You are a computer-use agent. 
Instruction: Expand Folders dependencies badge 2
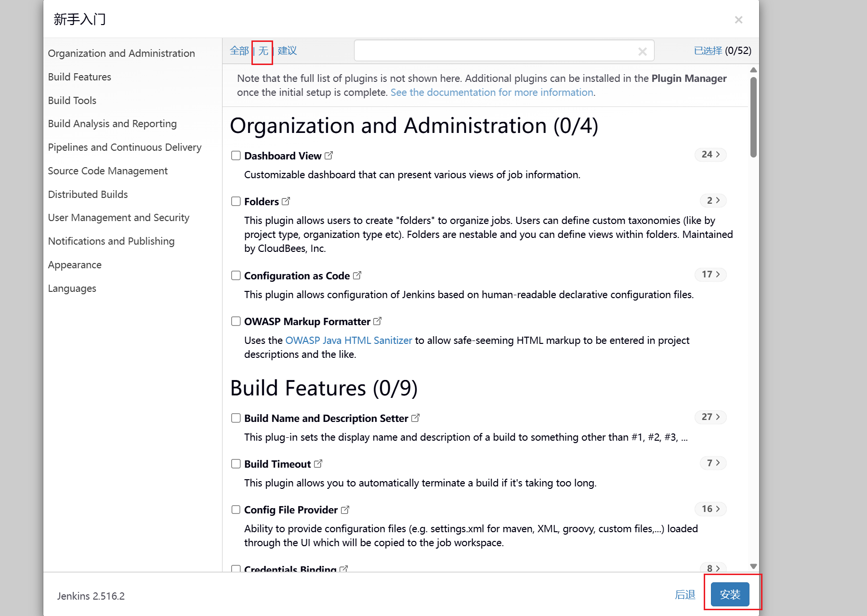point(713,200)
